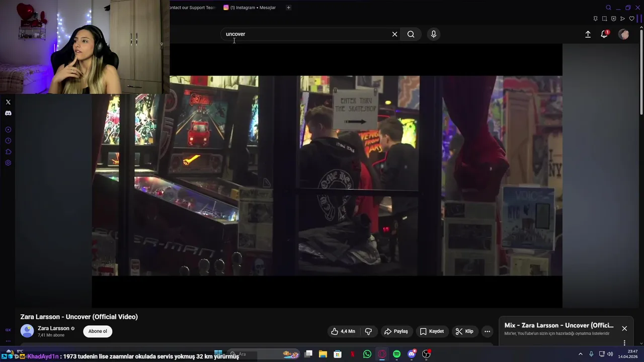The height and width of the screenshot is (362, 644).
Task: Open Spotify from the taskbar
Action: 396,354
